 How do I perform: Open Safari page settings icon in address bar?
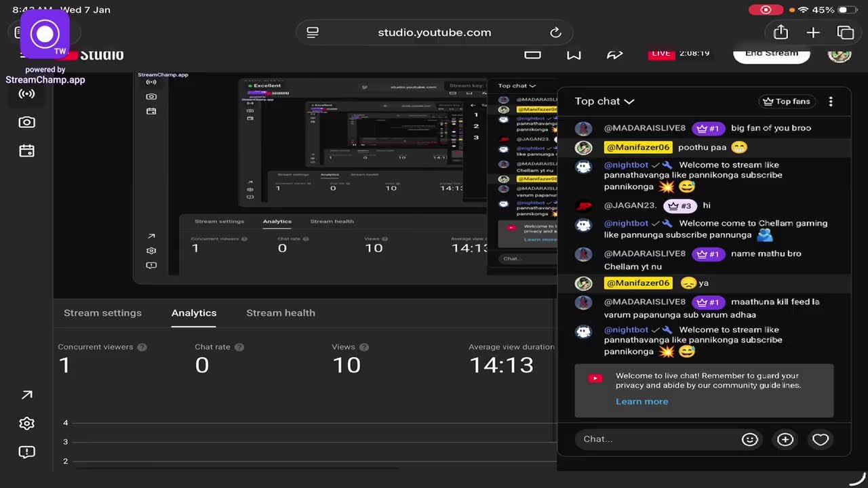coord(313,33)
